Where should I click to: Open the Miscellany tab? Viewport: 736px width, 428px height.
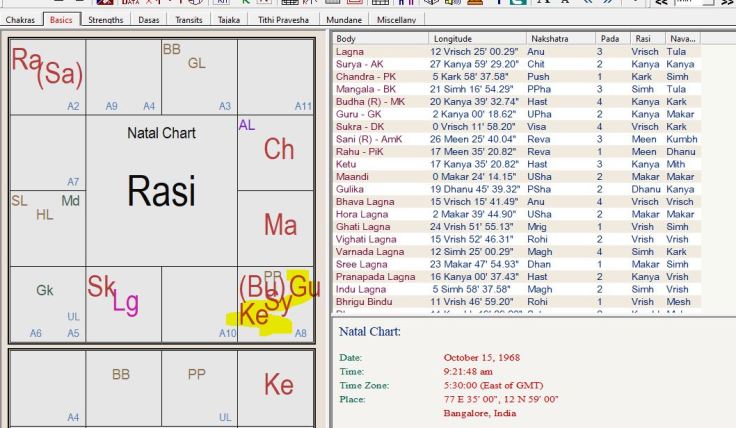click(x=397, y=19)
